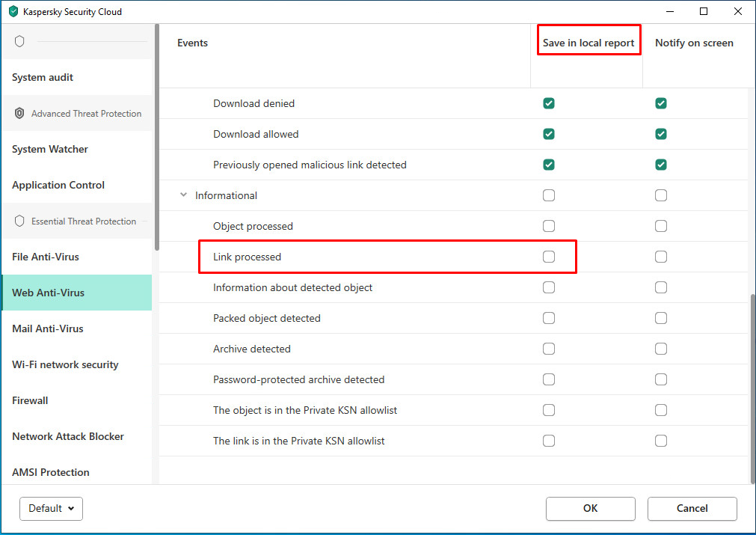Click the Informational group label
Viewport: 756px width, 535px height.
226,195
